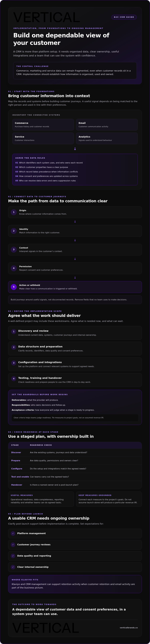The image size is (150, 644).
Task: Click the highlighted step 5 circle
Action: pyautogui.click(x=14, y=287)
